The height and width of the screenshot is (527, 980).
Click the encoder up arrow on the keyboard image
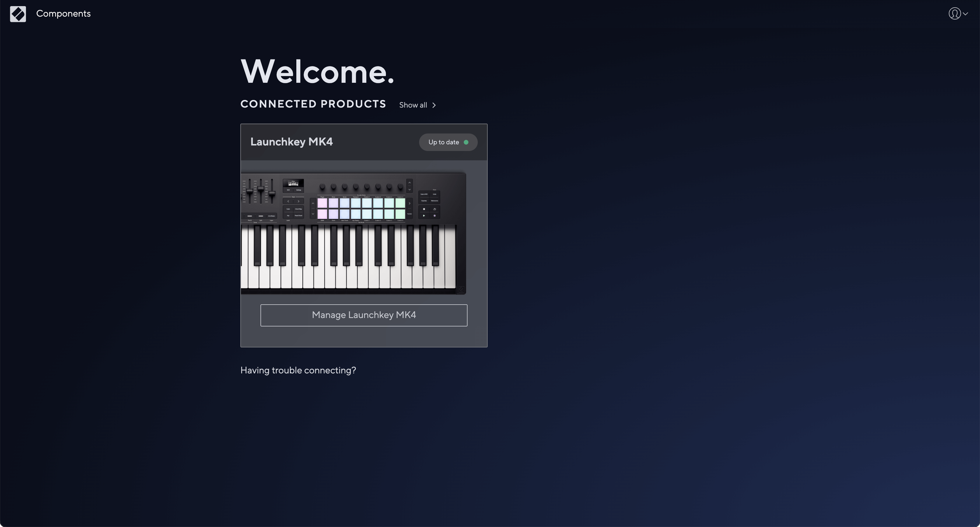pyautogui.click(x=409, y=183)
